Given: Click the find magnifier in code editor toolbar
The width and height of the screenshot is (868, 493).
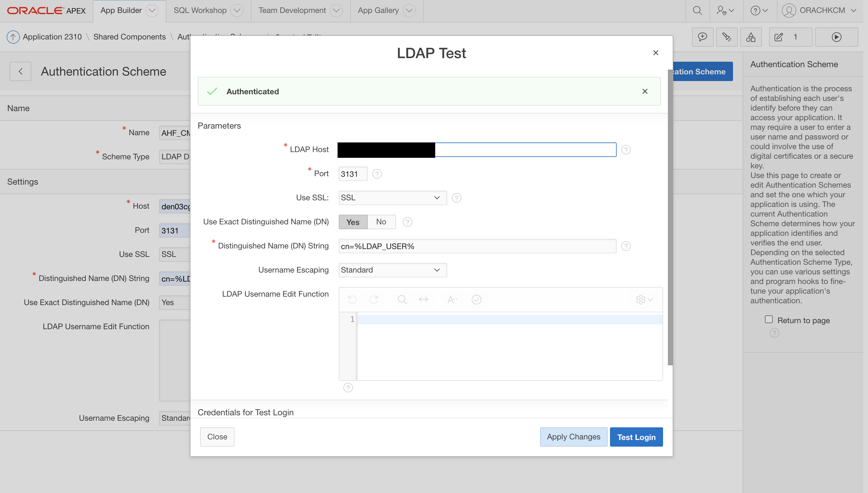Looking at the screenshot, I should click(402, 300).
